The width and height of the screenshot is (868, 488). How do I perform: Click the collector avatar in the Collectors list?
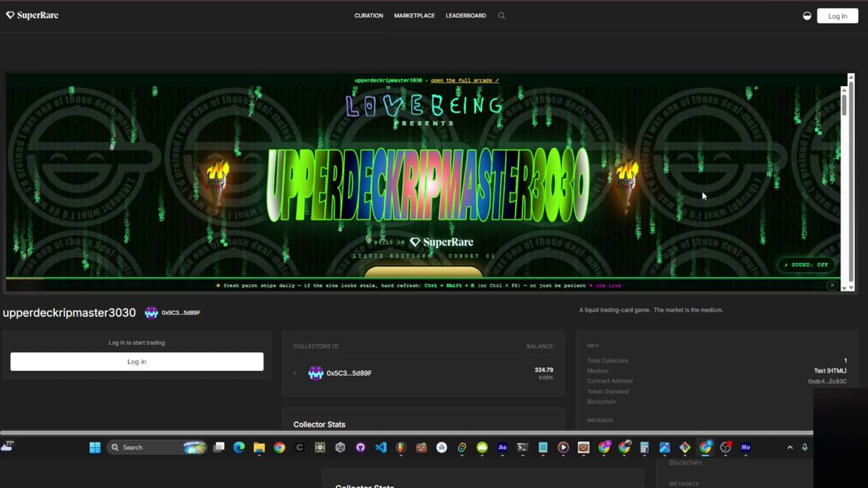315,373
